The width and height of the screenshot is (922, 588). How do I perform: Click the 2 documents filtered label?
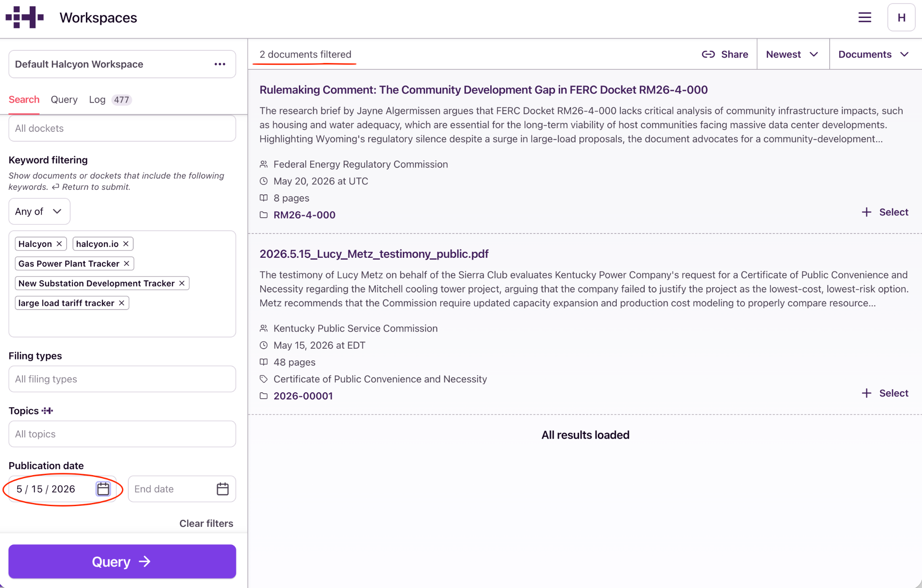point(305,54)
